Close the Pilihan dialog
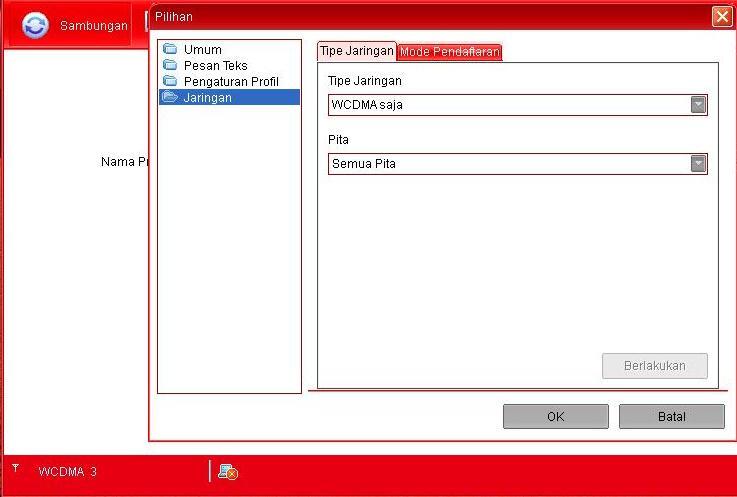Image resolution: width=737 pixels, height=497 pixels. (x=722, y=17)
